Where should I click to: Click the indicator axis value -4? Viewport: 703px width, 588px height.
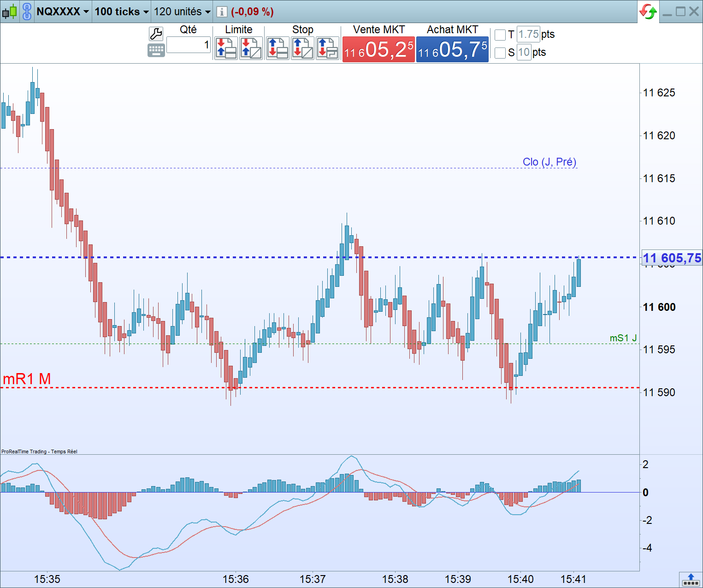647,548
